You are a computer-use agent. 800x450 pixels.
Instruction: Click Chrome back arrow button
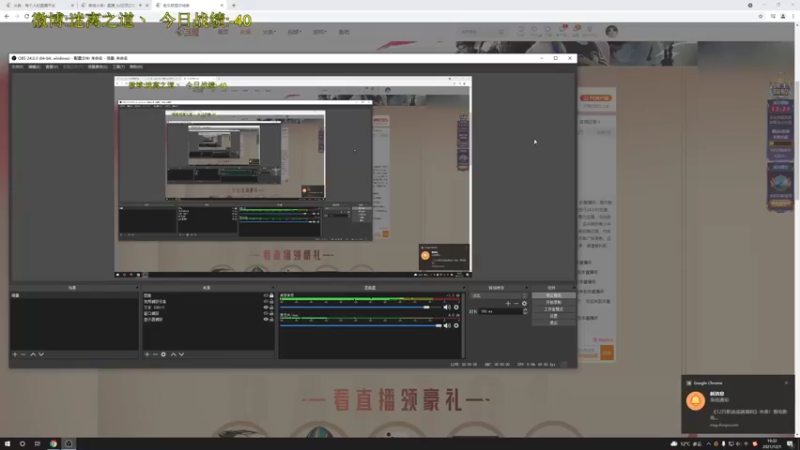point(7,16)
